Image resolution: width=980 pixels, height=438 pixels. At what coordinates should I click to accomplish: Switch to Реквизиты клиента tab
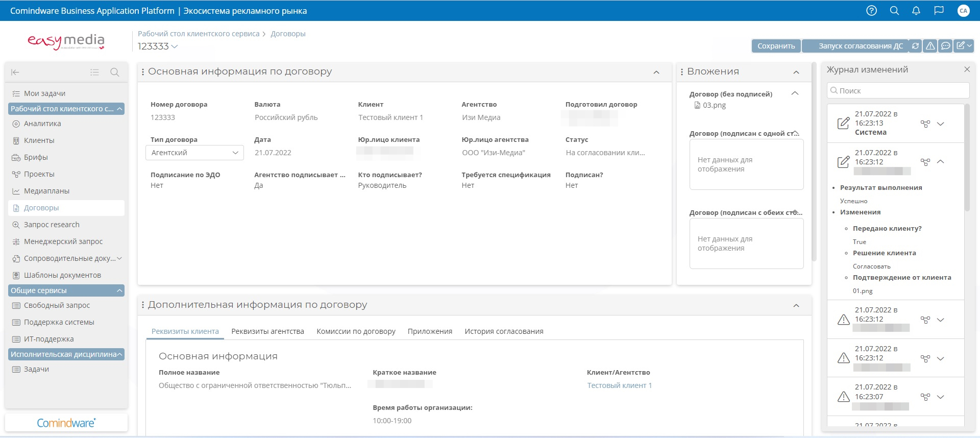coord(185,331)
